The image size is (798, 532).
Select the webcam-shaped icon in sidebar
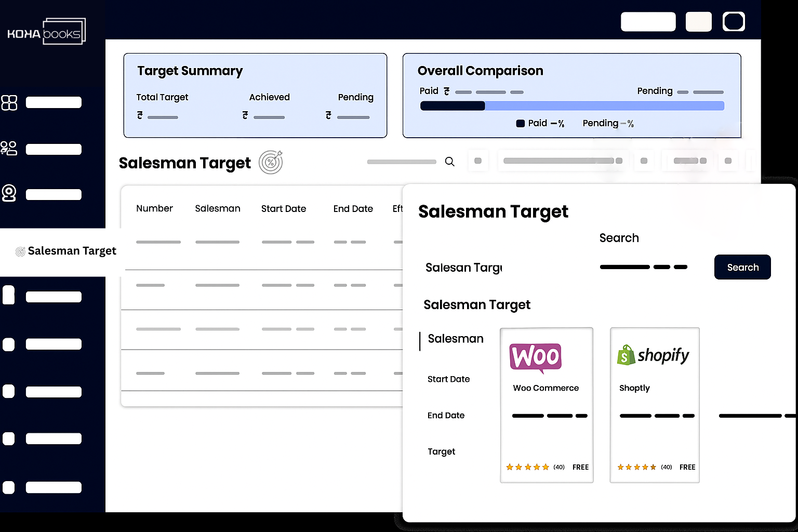9,193
